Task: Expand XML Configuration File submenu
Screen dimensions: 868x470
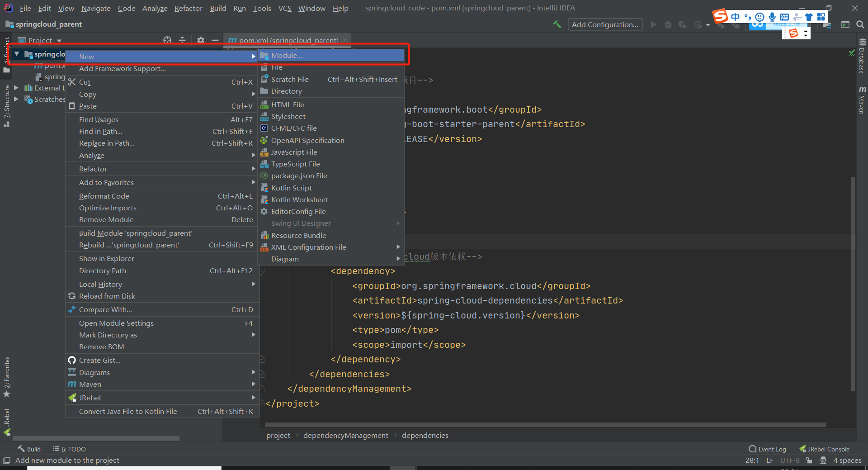Action: (x=331, y=247)
